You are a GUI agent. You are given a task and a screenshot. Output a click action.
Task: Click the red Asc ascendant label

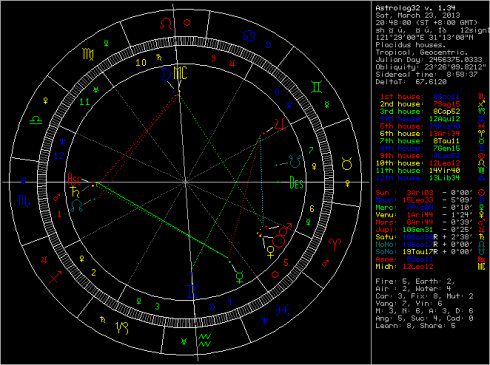74,179
